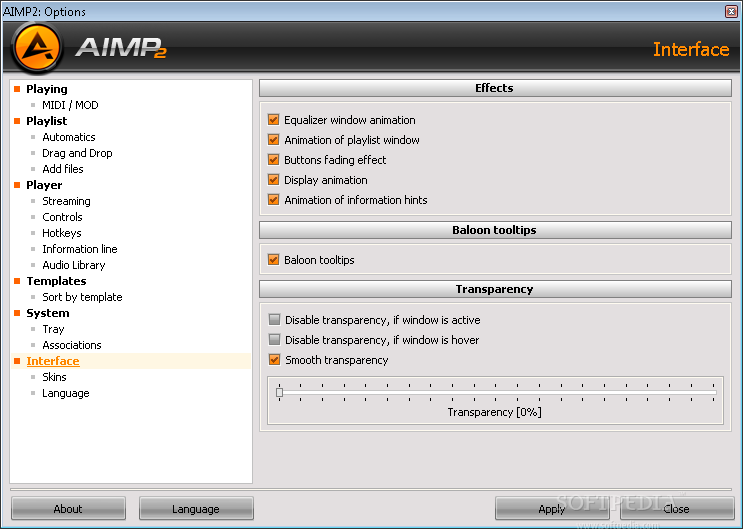Image resolution: width=743 pixels, height=529 pixels.
Task: Open Audio Library settings
Action: [x=73, y=265]
